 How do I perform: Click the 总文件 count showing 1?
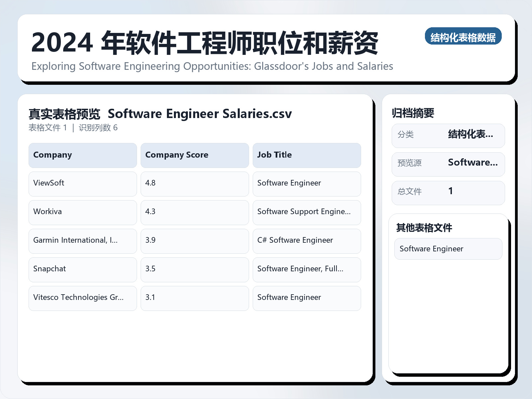448,192
